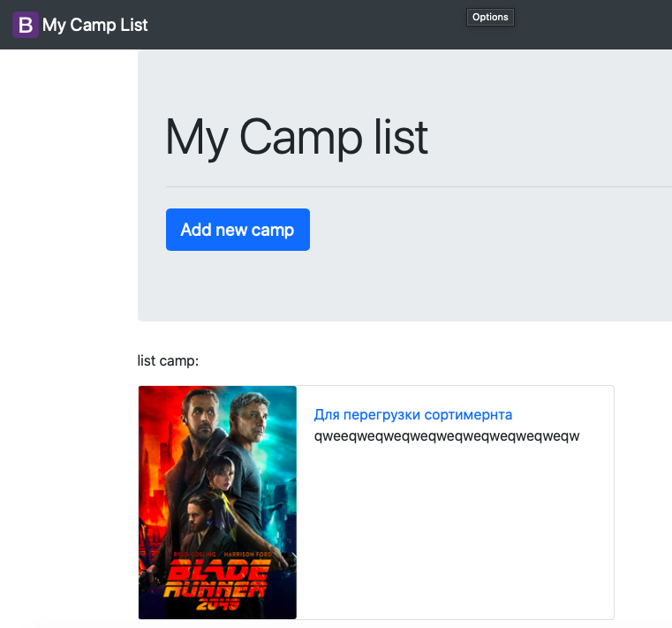
Task: Click the purple Bootstrap B logo icon
Action: click(x=26, y=25)
